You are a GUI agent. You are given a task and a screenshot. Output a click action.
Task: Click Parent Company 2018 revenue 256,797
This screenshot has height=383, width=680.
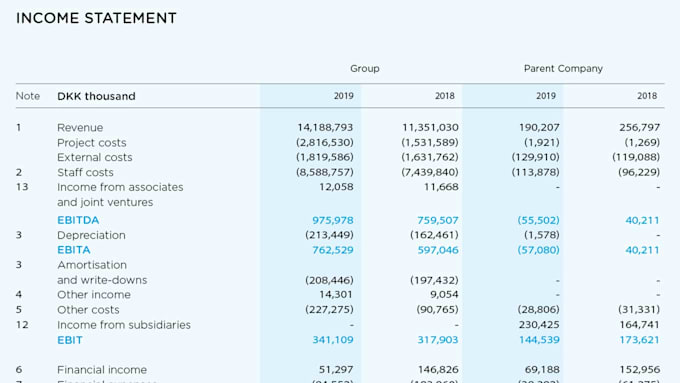click(640, 128)
